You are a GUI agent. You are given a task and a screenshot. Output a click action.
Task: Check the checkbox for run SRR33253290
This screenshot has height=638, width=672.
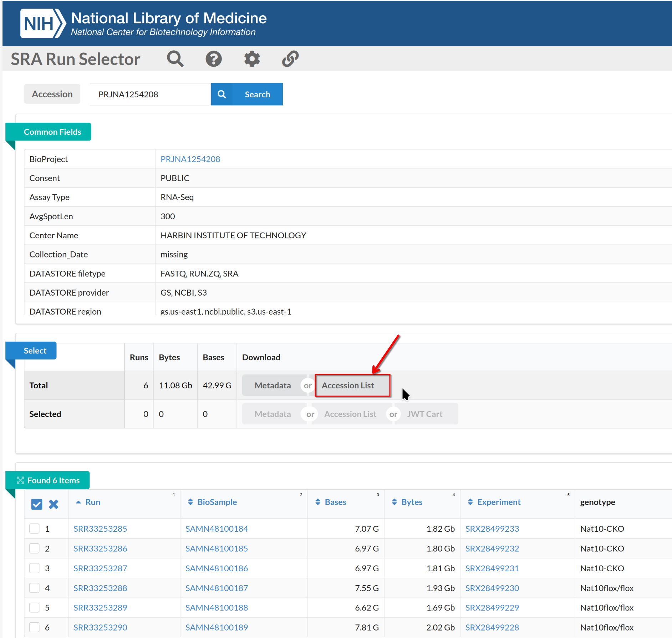(34, 627)
